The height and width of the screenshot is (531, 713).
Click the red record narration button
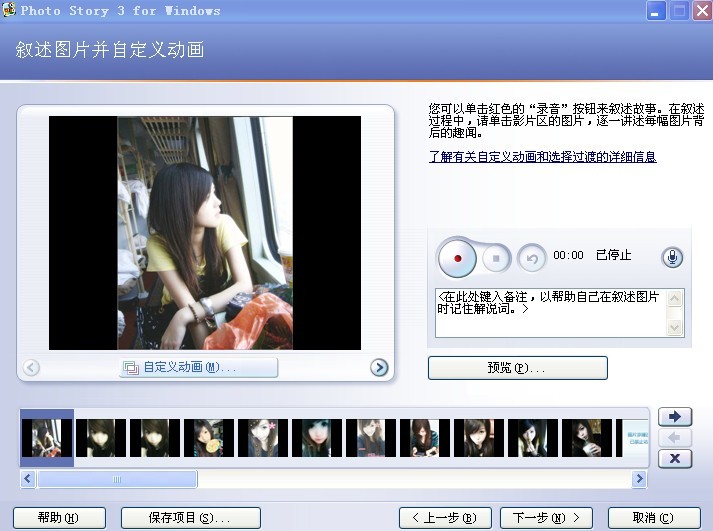459,258
